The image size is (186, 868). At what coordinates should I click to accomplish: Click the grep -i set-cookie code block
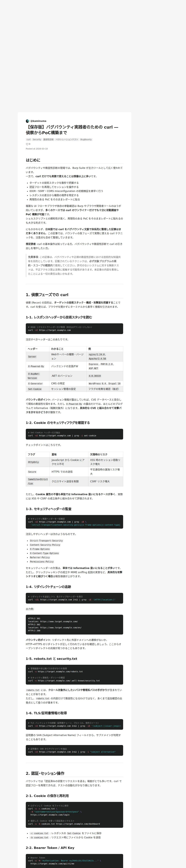pos(74,434)
